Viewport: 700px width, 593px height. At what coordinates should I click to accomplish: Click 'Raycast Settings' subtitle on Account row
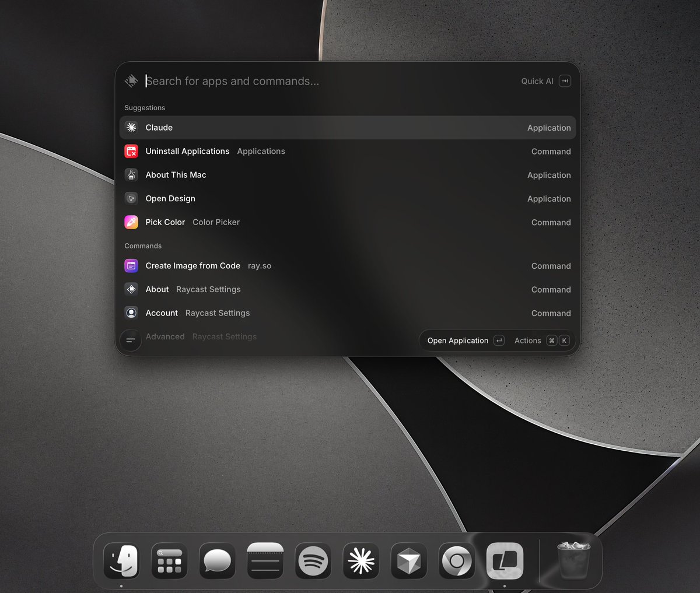218,313
